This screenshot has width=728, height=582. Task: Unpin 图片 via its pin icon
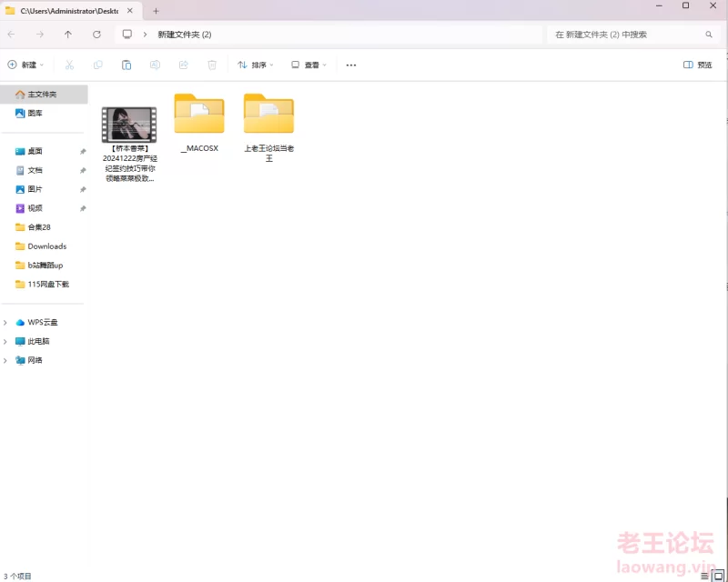(x=83, y=189)
